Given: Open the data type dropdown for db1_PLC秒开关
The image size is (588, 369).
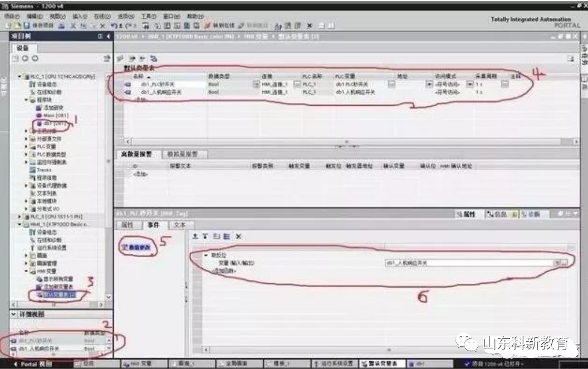Looking at the screenshot, I should pyautogui.click(x=257, y=85).
